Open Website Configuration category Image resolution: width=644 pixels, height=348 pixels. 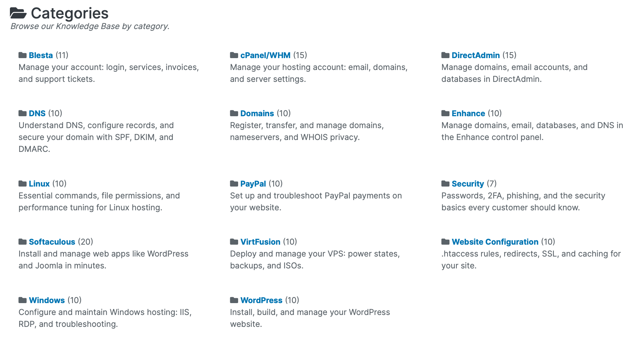(495, 242)
